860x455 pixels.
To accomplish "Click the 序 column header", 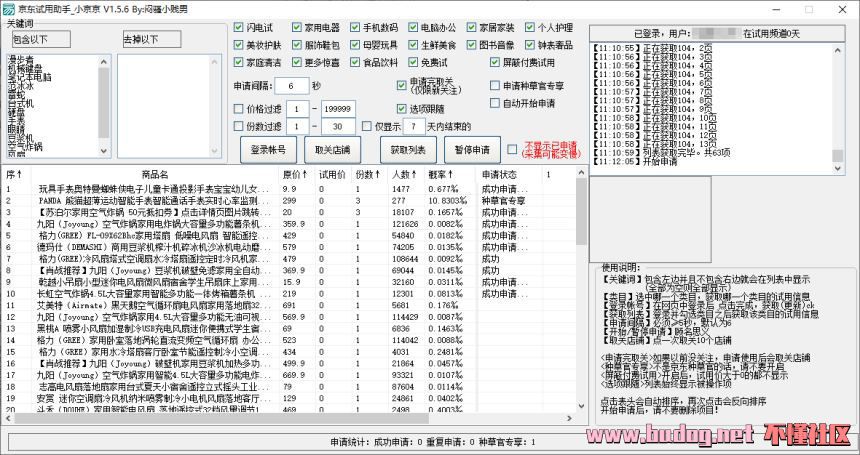I will click(x=15, y=174).
